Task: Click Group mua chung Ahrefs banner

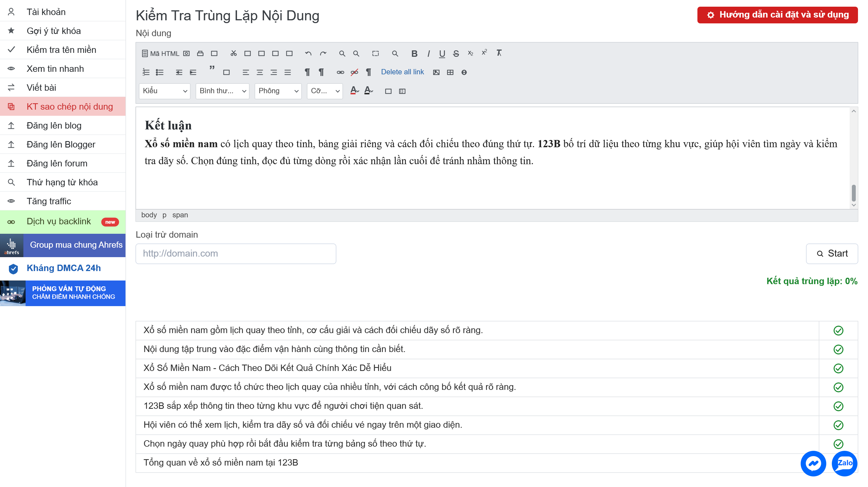Action: click(63, 245)
